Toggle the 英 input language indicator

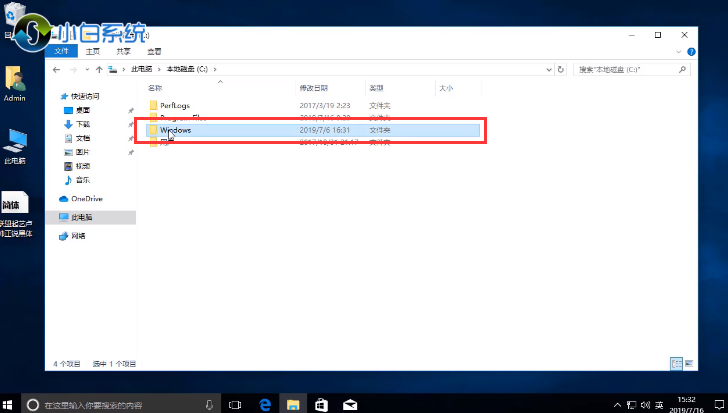(x=659, y=405)
